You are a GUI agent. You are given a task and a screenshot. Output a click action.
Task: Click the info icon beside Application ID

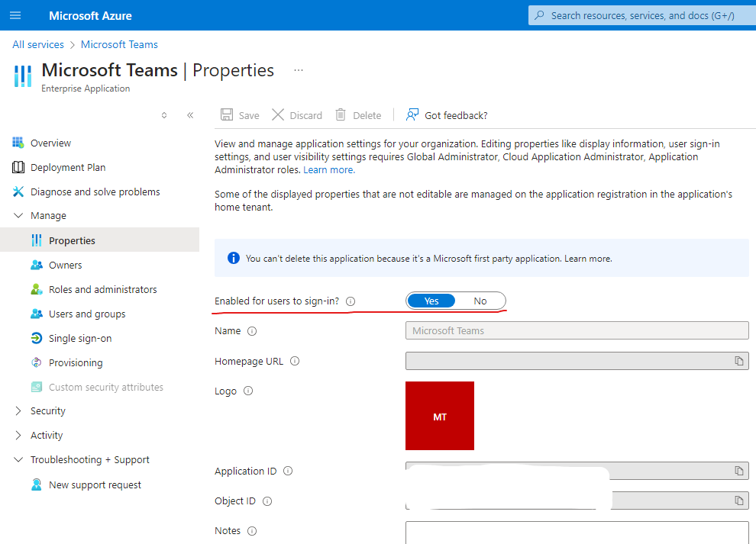tap(288, 471)
